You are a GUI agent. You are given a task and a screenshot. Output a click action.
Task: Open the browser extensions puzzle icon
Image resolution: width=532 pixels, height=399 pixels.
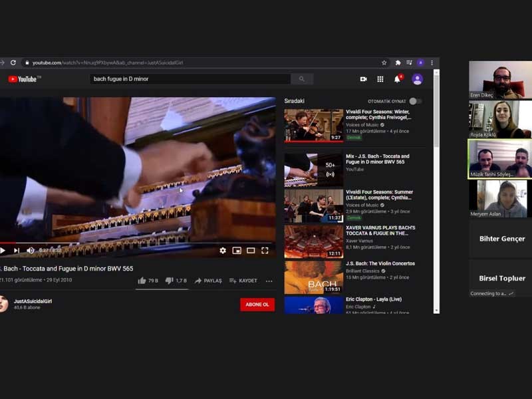pos(398,63)
